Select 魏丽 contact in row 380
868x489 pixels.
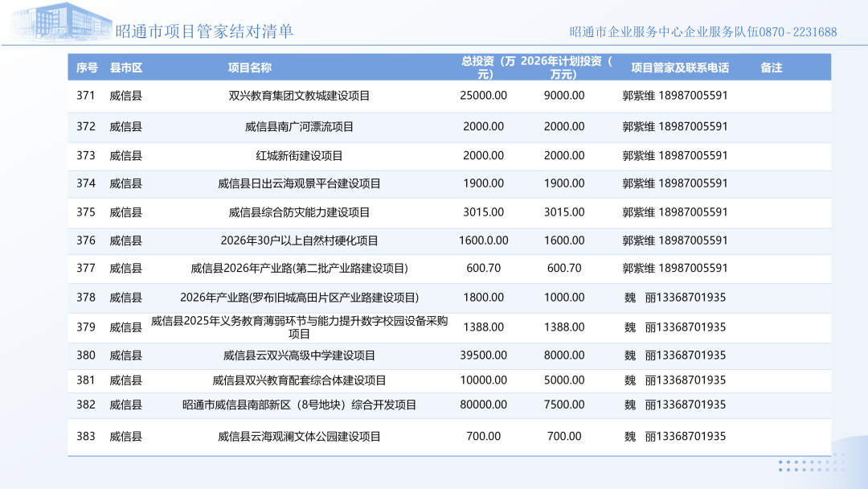click(x=675, y=355)
